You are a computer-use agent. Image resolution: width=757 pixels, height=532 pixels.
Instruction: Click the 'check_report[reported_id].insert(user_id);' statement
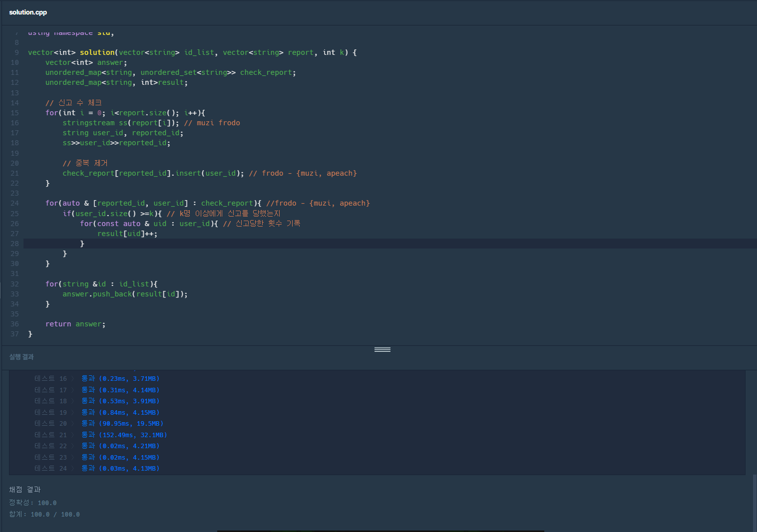click(x=153, y=173)
